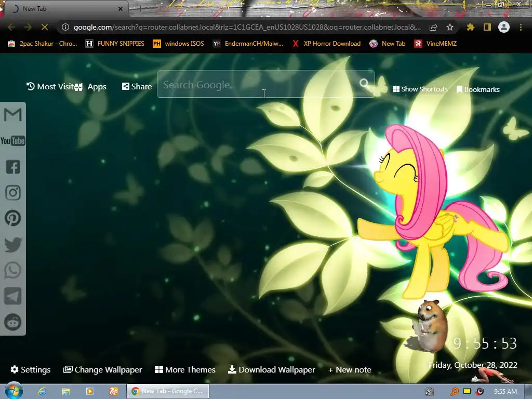
Task: Click Download Wallpaper
Action: (x=271, y=369)
